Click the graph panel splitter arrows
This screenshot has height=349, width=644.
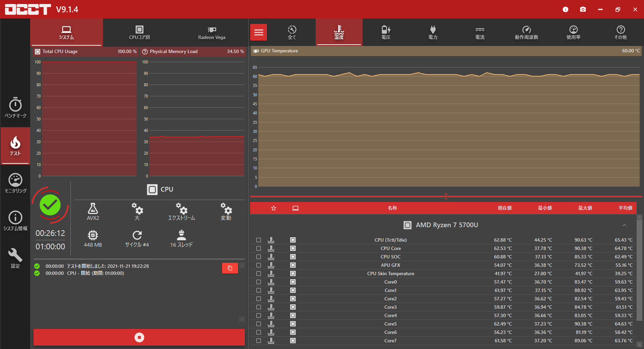[446, 196]
